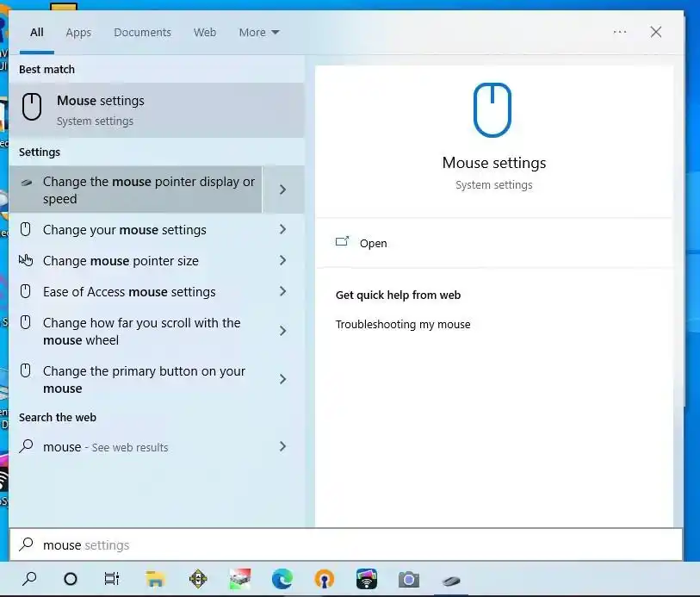Screen dimensions: 700x597
Task: Open File Explorer from the taskbar
Action: 155,579
